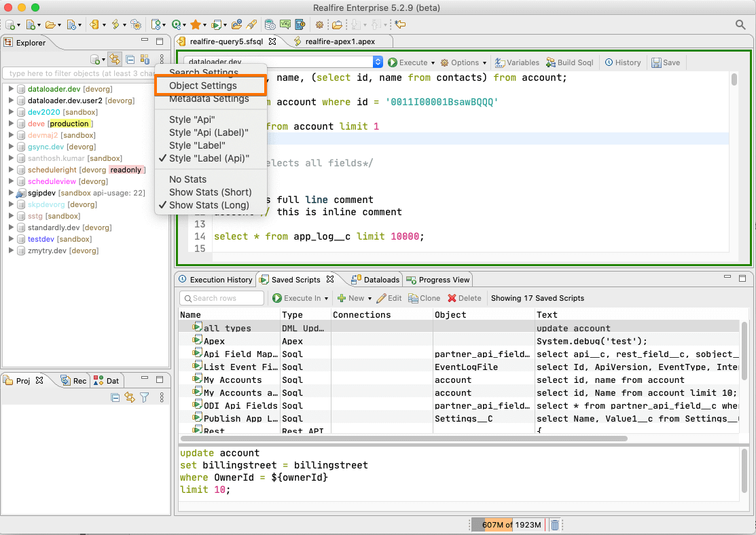This screenshot has width=756, height=535.
Task: Click the 607M of 1923M heap memory bar
Action: [507, 525]
